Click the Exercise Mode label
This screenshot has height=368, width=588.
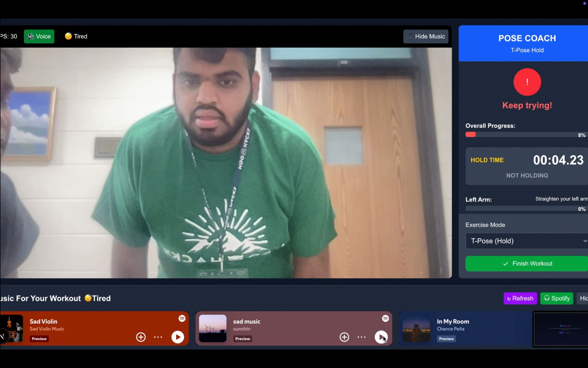(x=485, y=225)
